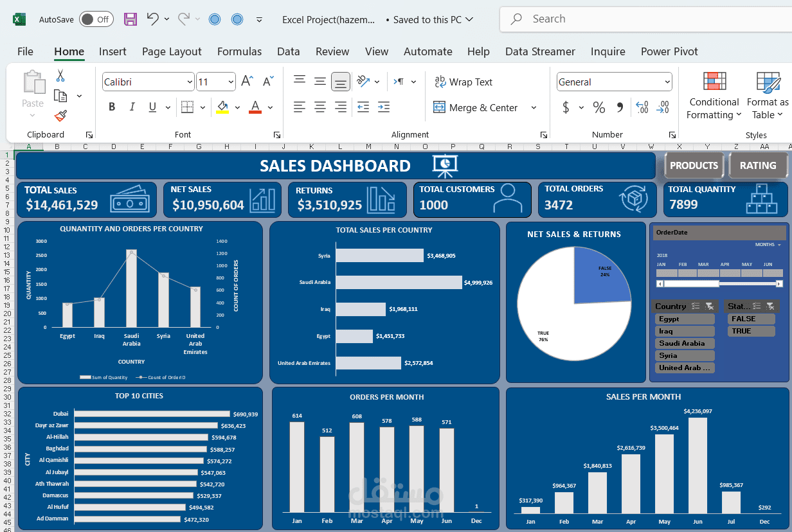The height and width of the screenshot is (532, 792).
Task: Switch to the Page Layout tab
Action: point(172,51)
